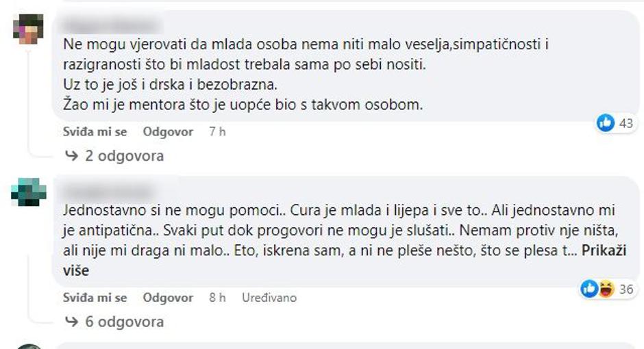Reply to the first comment using "Odgovor"

point(168,132)
